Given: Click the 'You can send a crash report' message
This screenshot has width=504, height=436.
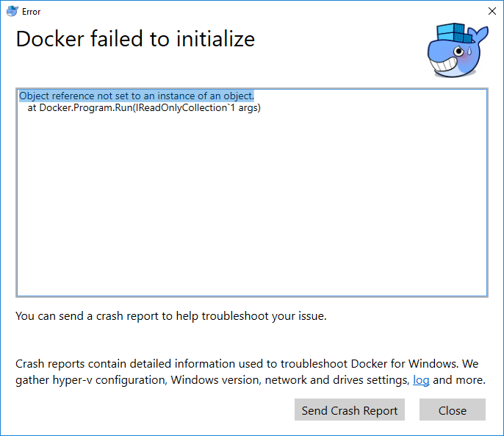Looking at the screenshot, I should [171, 316].
